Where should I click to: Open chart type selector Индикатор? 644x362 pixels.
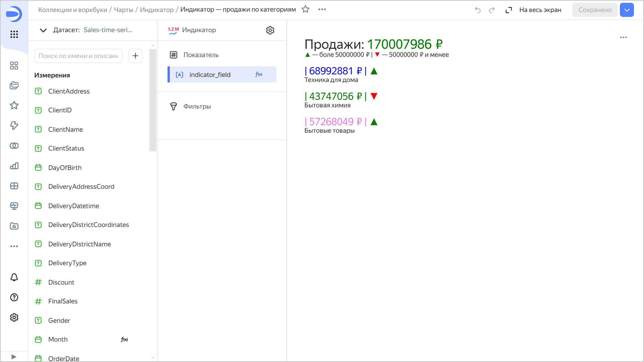pyautogui.click(x=199, y=30)
